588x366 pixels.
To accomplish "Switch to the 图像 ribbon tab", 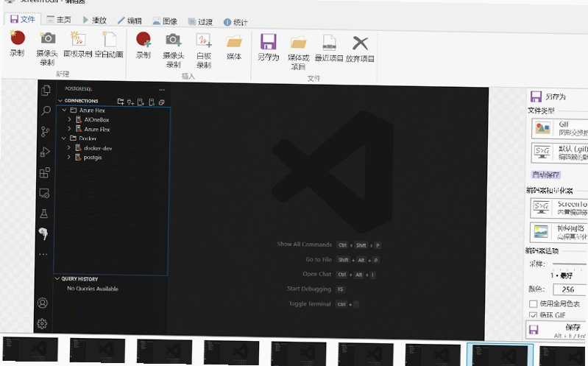I will click(x=165, y=21).
